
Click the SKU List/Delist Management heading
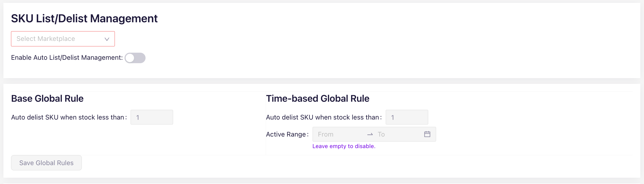coord(84,19)
